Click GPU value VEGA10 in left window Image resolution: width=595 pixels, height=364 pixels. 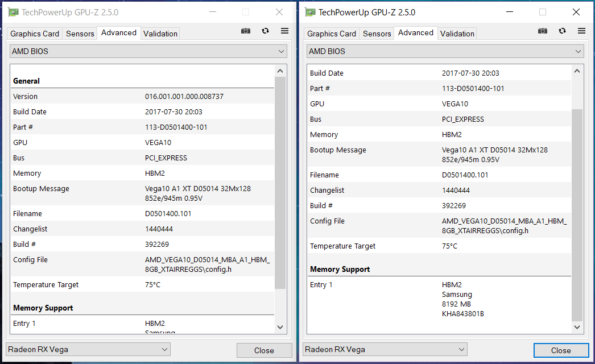pyautogui.click(x=158, y=142)
